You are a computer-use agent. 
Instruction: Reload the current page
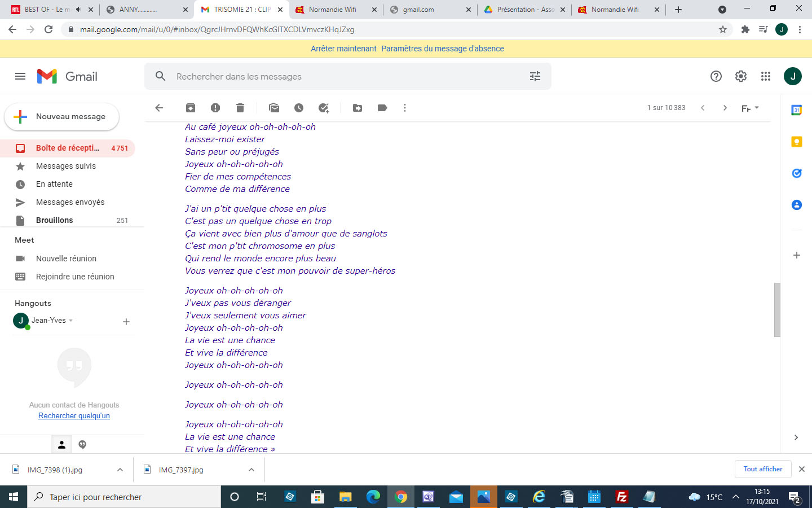coord(48,29)
